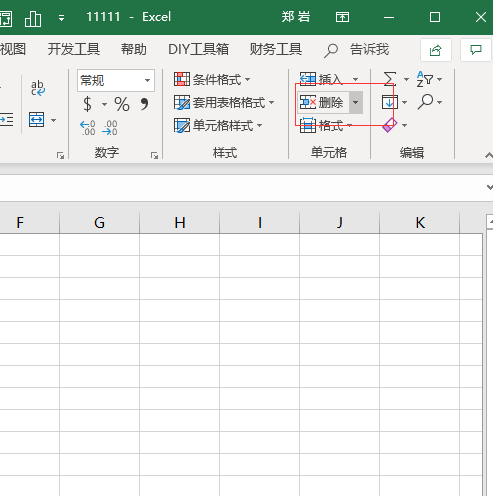Image resolution: width=493 pixels, height=496 pixels.
Task: Select column J header
Action: click(340, 222)
